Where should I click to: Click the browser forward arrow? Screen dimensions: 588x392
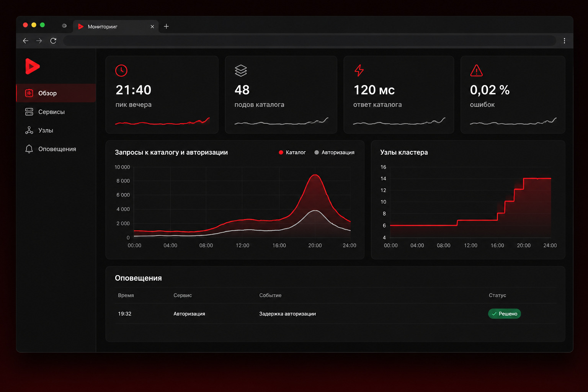pyautogui.click(x=39, y=41)
